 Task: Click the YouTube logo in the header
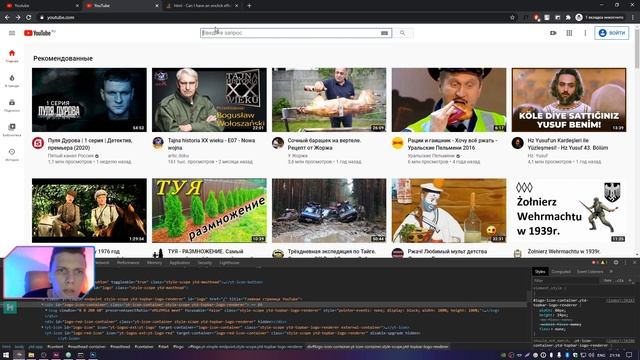(x=38, y=33)
